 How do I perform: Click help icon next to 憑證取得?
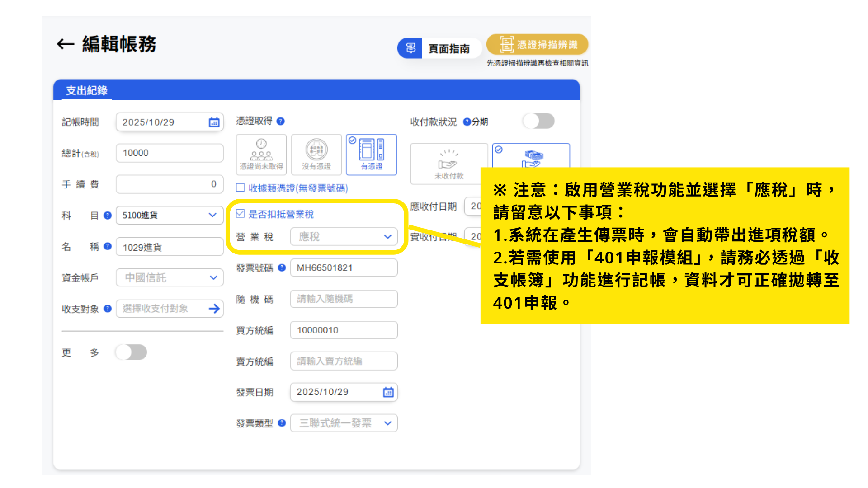(281, 121)
